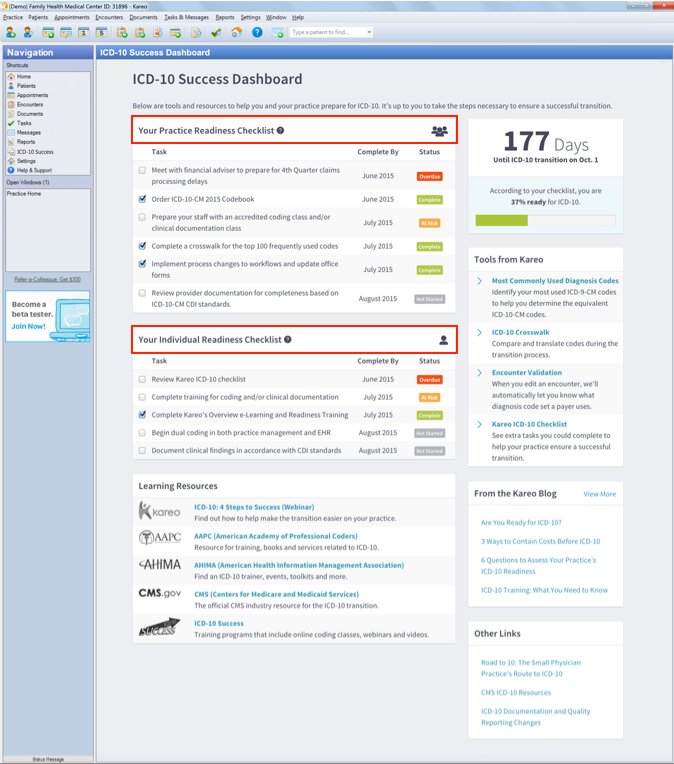674x764 pixels.
Task: Check the 'Review Kareo ICD-10 checklist' task
Action: [x=142, y=379]
